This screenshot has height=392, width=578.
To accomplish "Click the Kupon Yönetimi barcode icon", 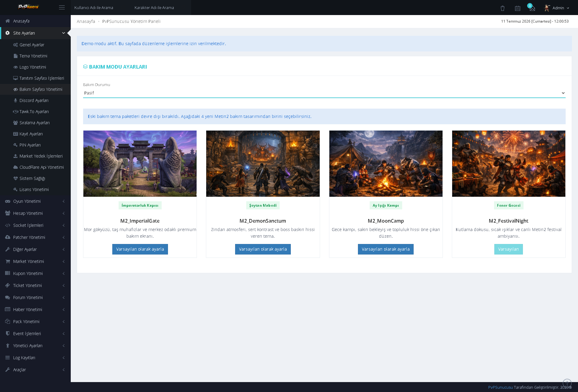I will pos(8,273).
